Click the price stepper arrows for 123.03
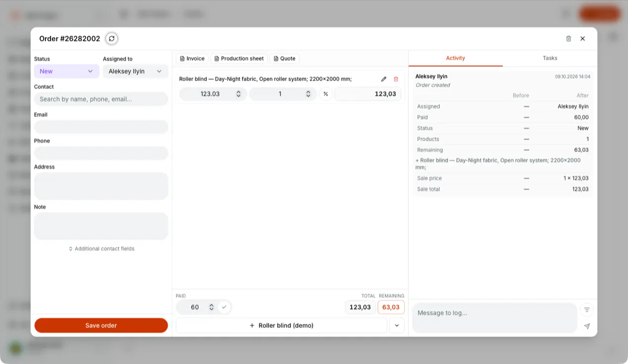Viewport: 628px width, 364px height. coord(238,94)
